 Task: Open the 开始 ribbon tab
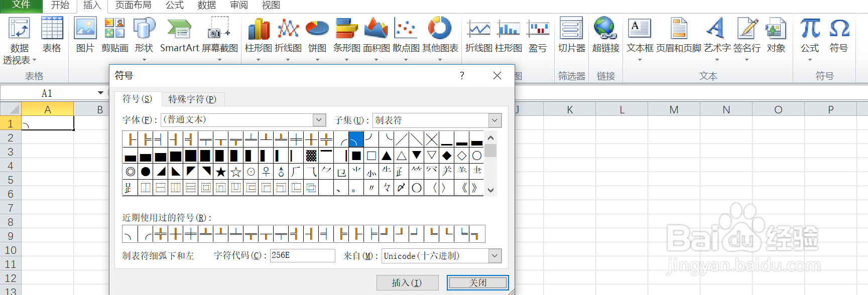(60, 5)
